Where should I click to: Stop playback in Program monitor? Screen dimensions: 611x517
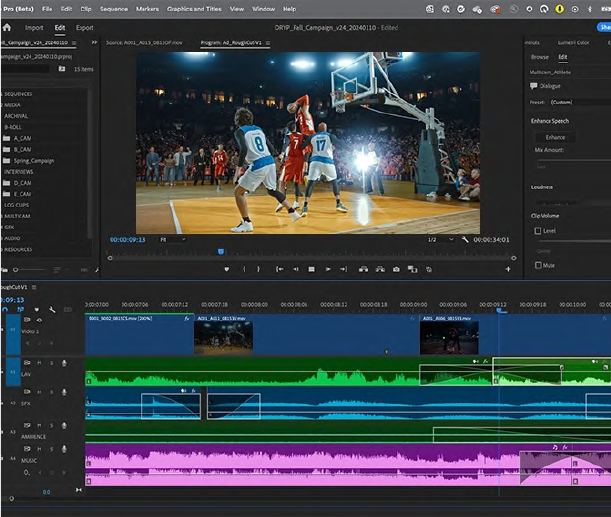tap(311, 269)
